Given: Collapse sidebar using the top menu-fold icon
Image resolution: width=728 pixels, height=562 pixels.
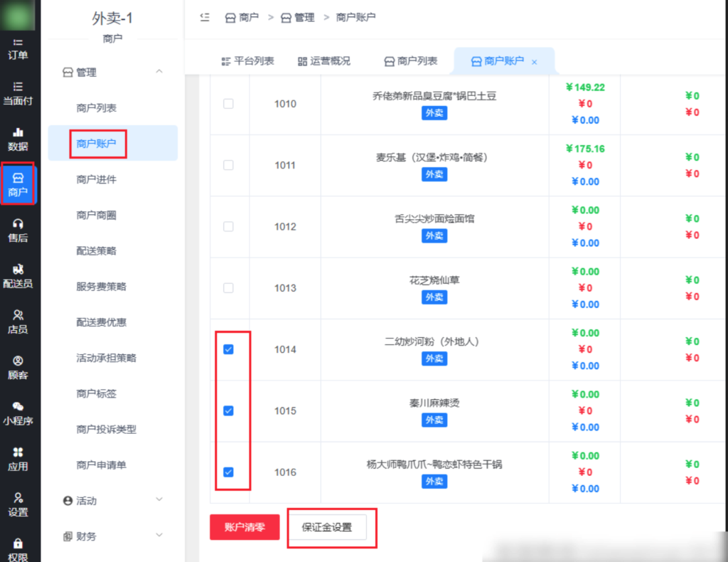Looking at the screenshot, I should 205,17.
